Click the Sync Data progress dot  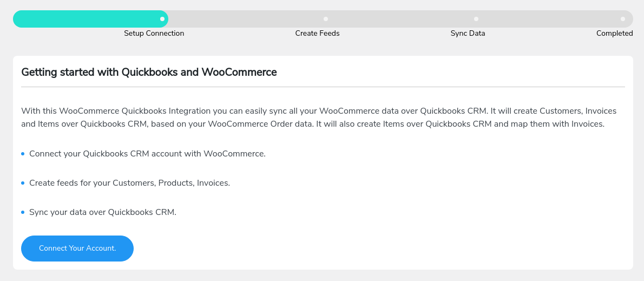coord(476,19)
